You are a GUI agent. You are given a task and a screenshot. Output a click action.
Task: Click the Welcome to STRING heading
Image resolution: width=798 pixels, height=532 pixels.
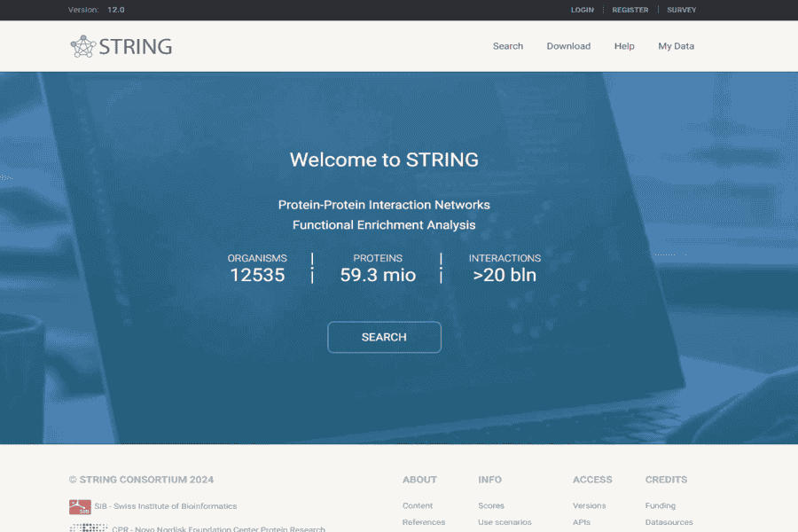pos(384,160)
